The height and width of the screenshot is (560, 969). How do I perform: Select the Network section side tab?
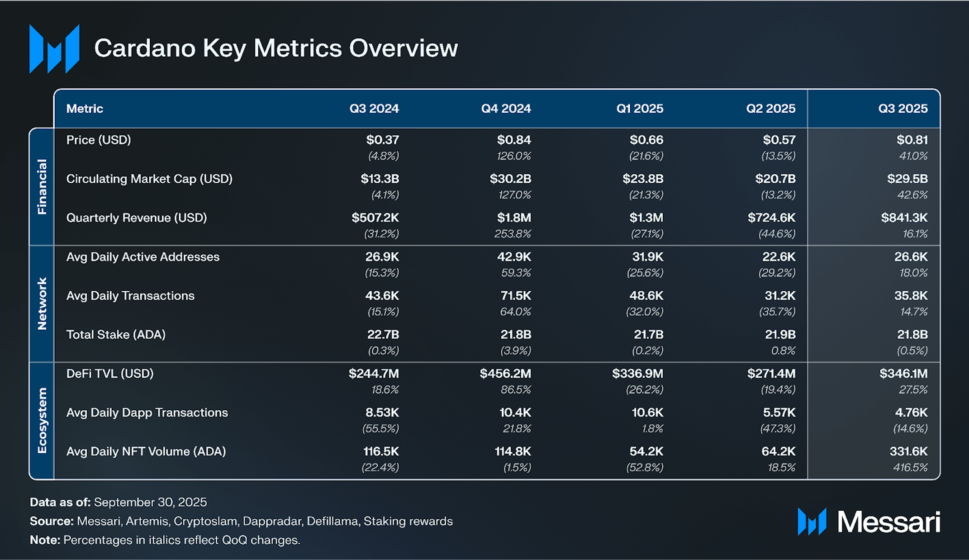tap(42, 304)
